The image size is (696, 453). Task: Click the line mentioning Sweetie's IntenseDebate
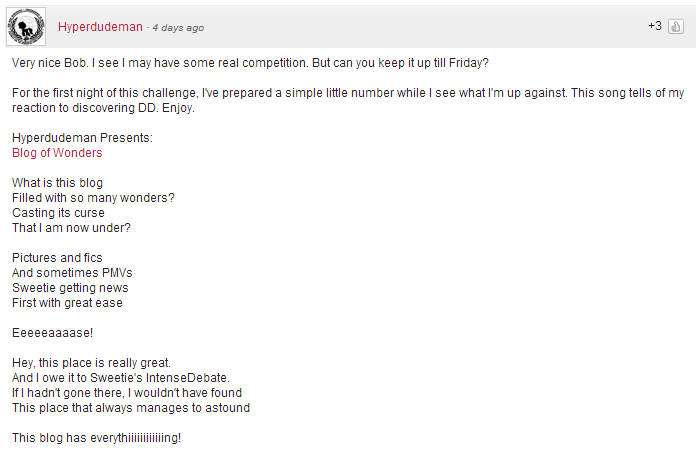tap(121, 378)
